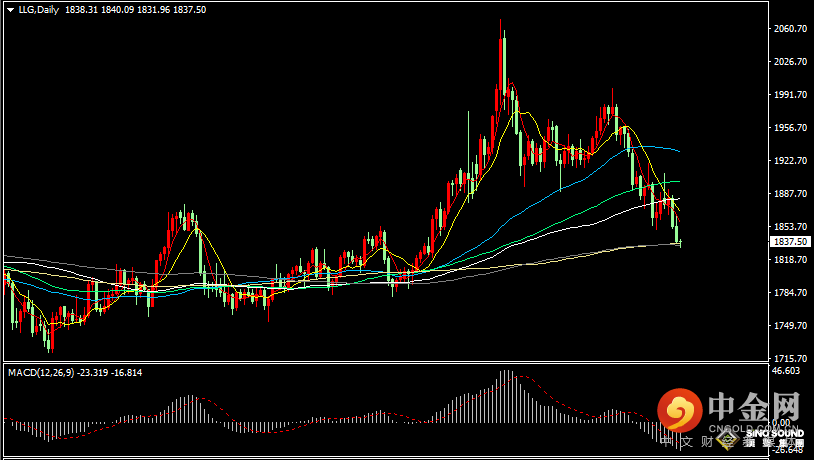Click the 2060.70 price axis label
Image resolution: width=814 pixels, height=460 pixels.
[789, 29]
